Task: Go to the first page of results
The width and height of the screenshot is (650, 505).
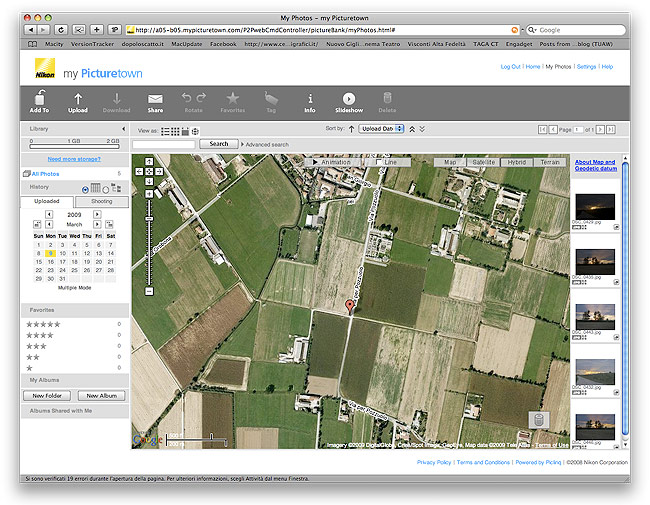Action: 543,129
